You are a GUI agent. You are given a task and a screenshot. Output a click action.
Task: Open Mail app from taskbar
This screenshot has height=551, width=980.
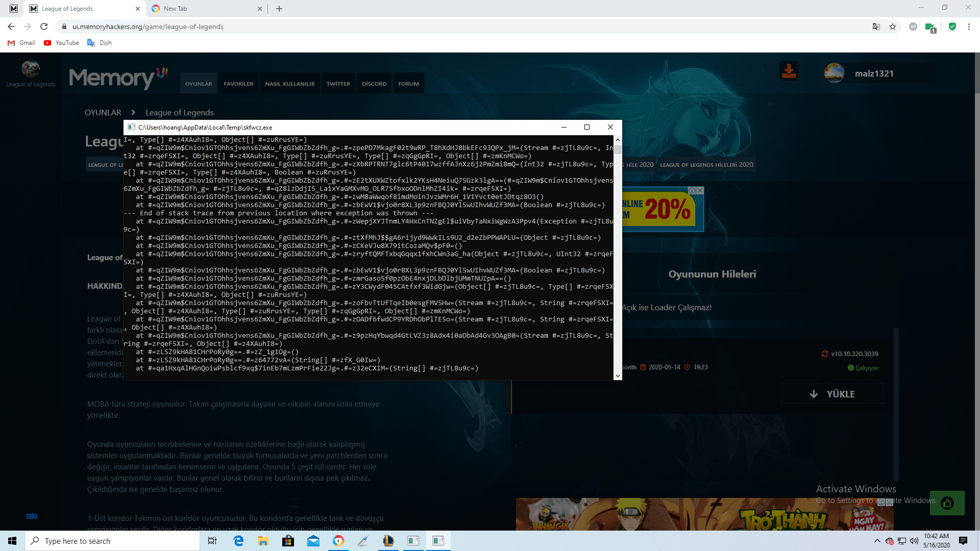click(x=313, y=541)
